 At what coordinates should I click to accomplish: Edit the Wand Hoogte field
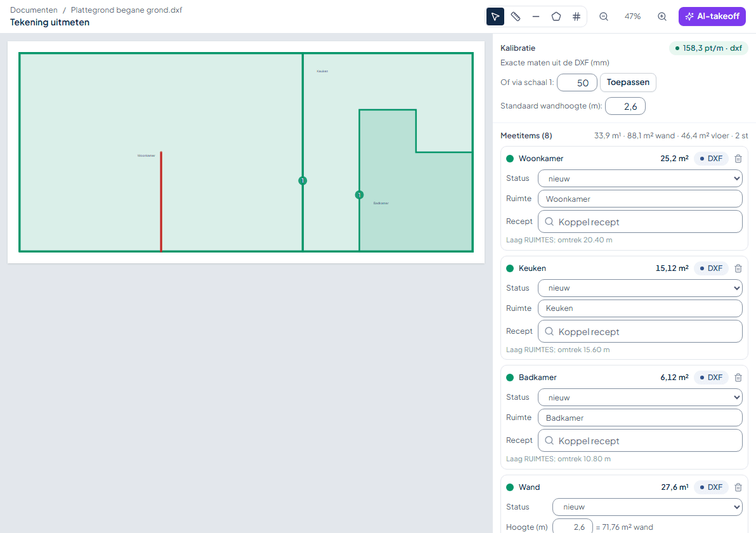(x=572, y=527)
